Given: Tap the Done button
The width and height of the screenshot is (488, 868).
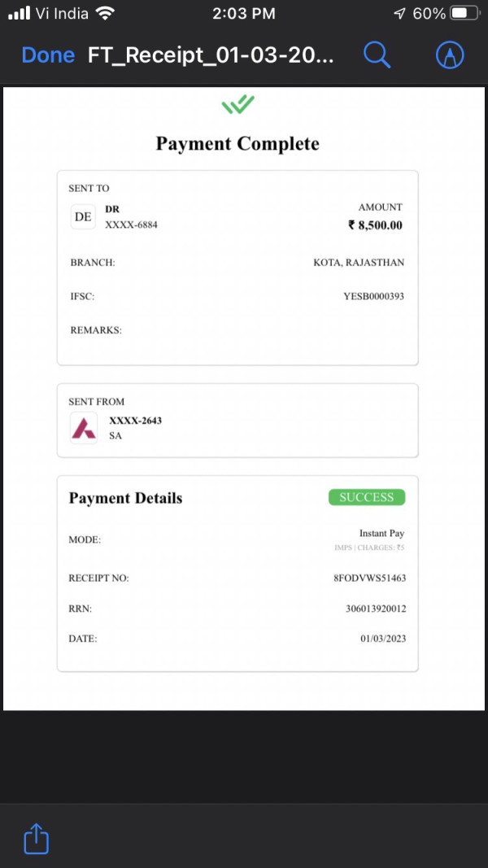Looking at the screenshot, I should [x=48, y=55].
